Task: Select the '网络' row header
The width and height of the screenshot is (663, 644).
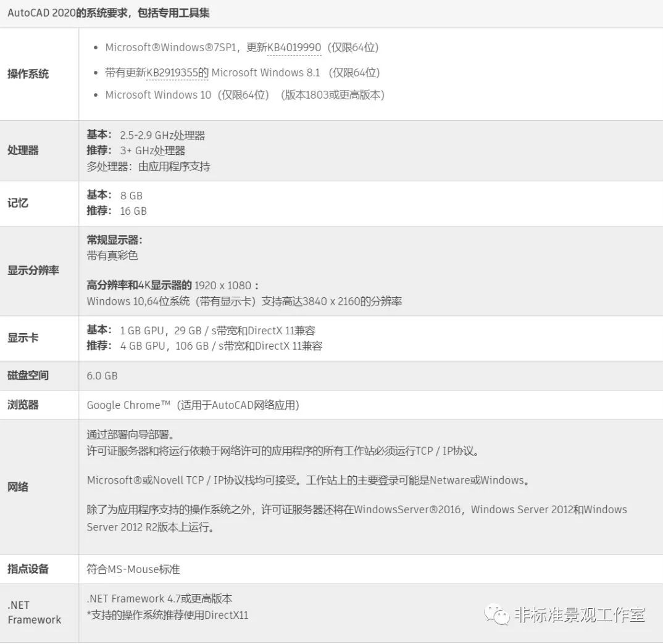Action: (18, 487)
